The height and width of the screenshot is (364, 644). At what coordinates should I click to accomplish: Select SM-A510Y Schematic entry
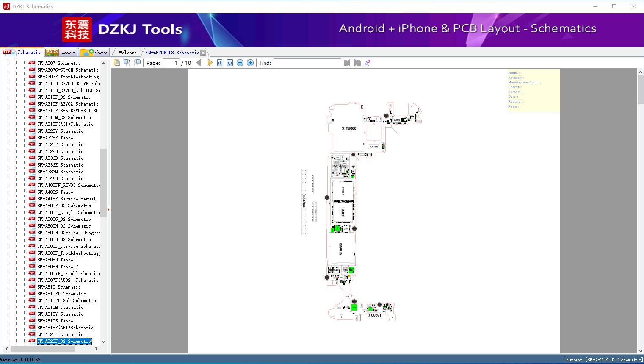[x=60, y=314]
